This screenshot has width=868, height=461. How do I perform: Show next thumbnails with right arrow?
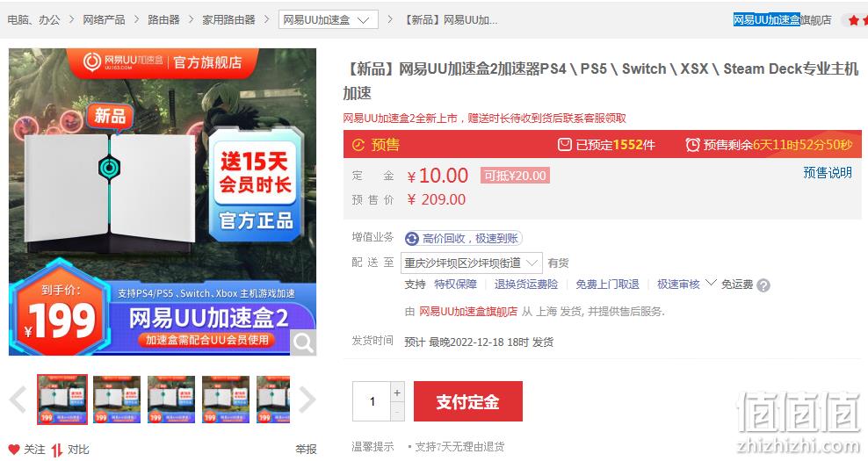(307, 400)
